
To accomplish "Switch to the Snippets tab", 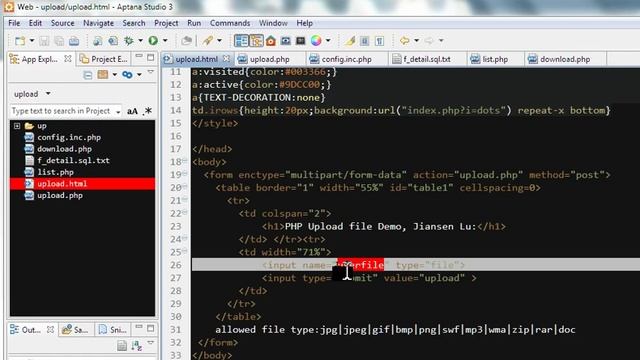I will (113, 330).
